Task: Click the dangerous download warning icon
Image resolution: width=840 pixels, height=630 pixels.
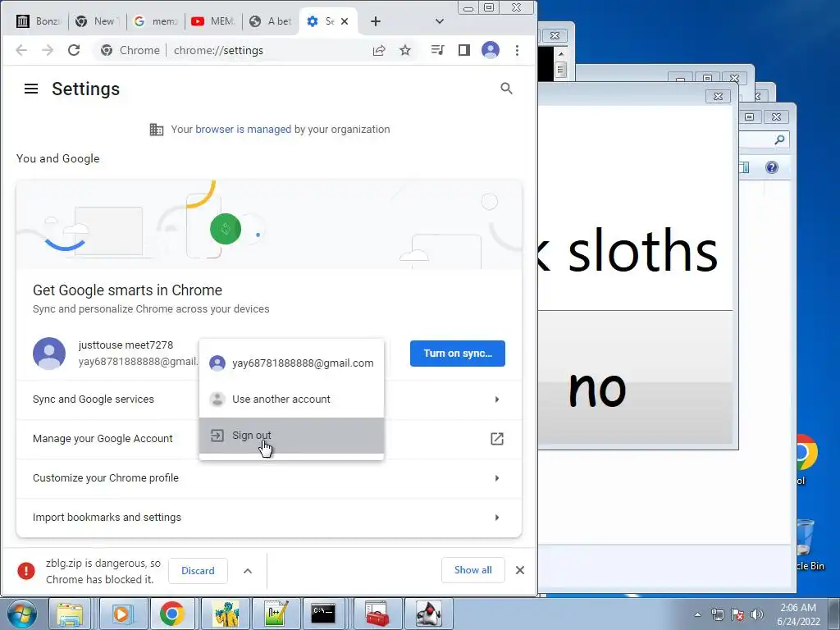Action: point(25,571)
